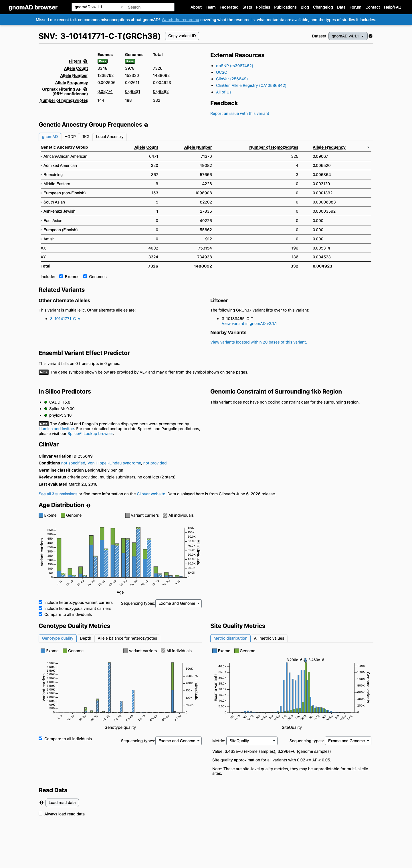
Task: Report an issue with this variant
Action: pos(239,113)
